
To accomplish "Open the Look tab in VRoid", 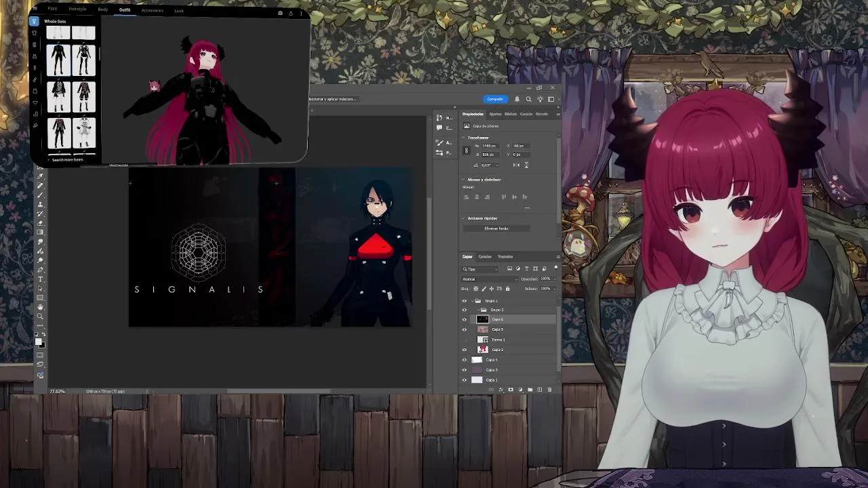I will click(179, 10).
